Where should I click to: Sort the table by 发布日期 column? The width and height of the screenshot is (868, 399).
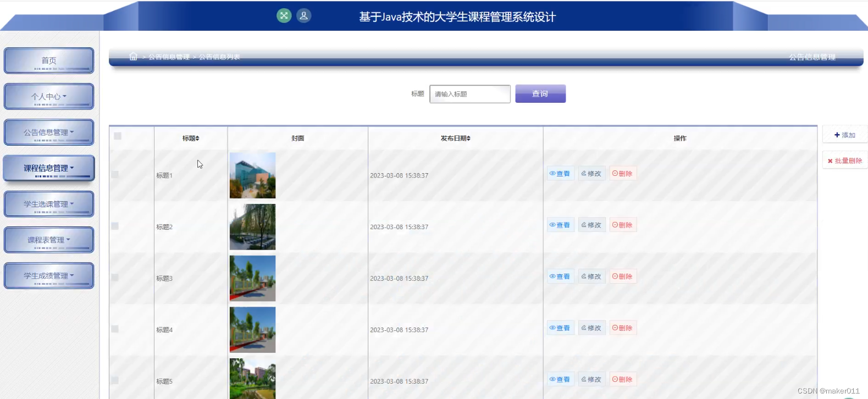455,138
